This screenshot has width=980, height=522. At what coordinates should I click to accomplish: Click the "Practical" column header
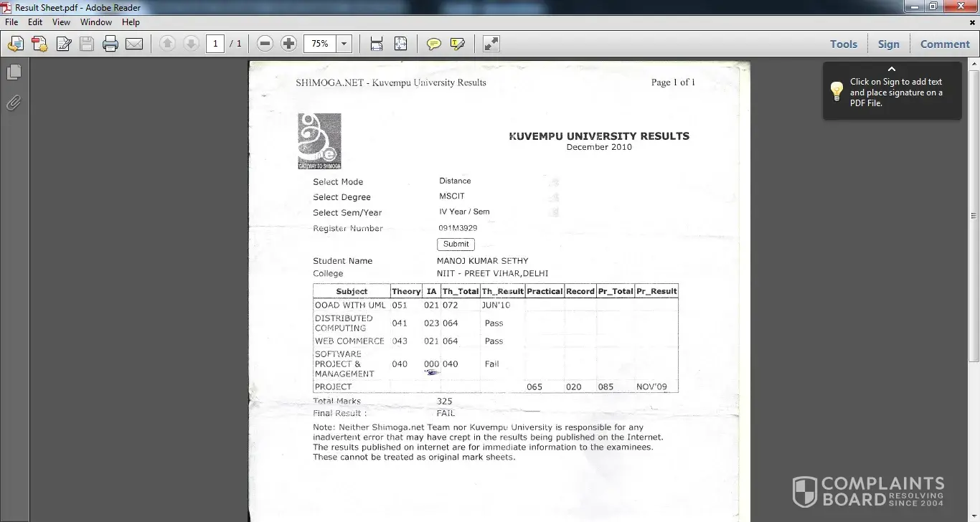point(545,291)
